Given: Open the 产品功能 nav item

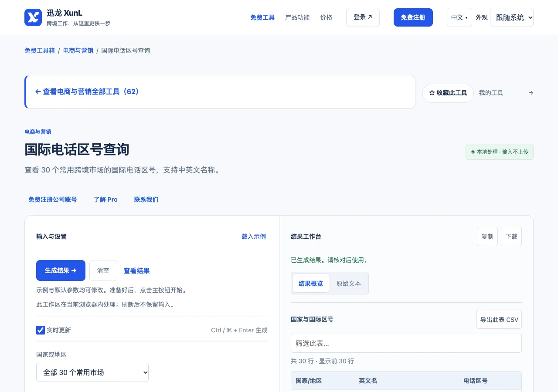Looking at the screenshot, I should (x=297, y=17).
